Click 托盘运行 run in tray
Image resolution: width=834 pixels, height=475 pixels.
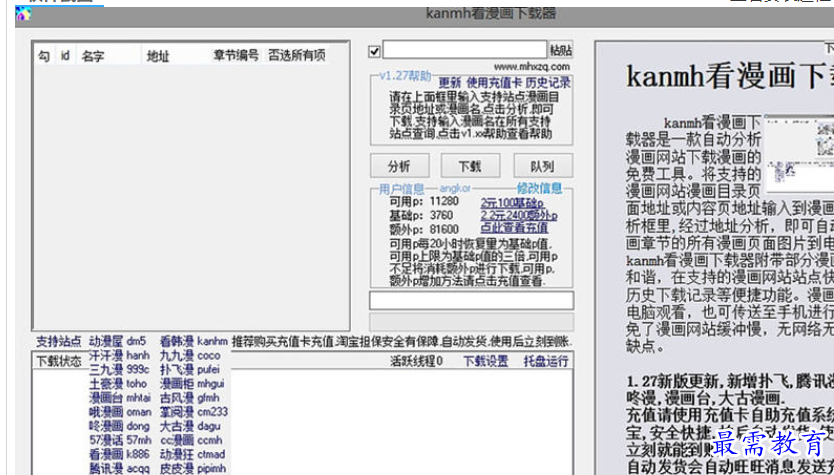pos(546,362)
